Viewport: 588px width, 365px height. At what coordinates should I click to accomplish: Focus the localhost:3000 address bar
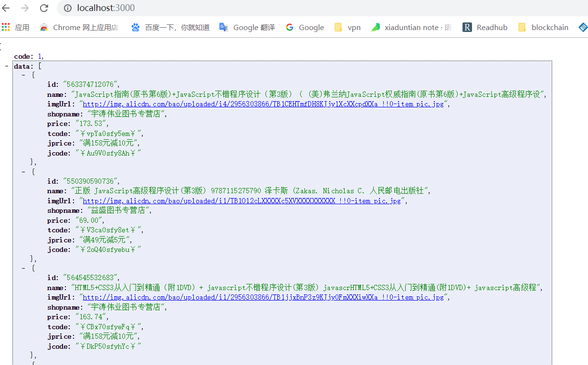click(x=322, y=8)
